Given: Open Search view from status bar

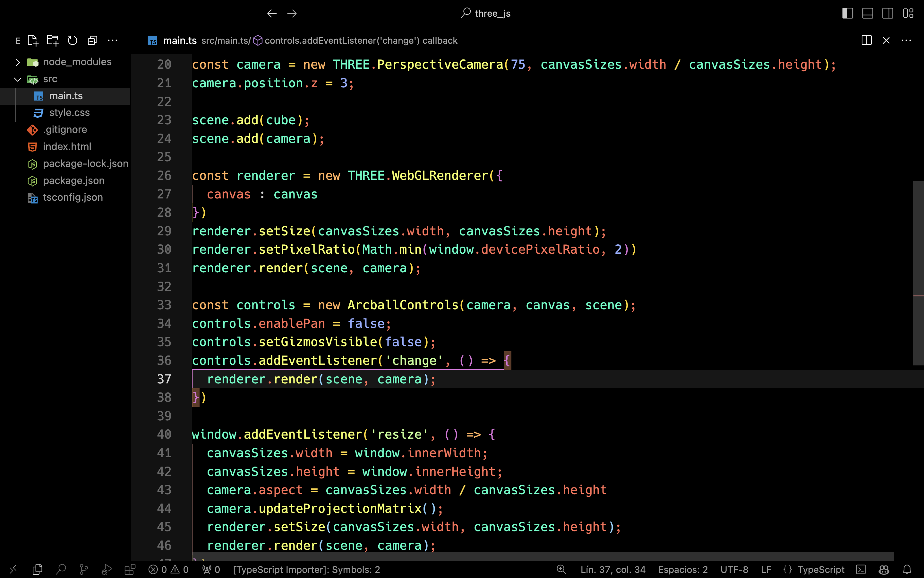Looking at the screenshot, I should tap(61, 570).
